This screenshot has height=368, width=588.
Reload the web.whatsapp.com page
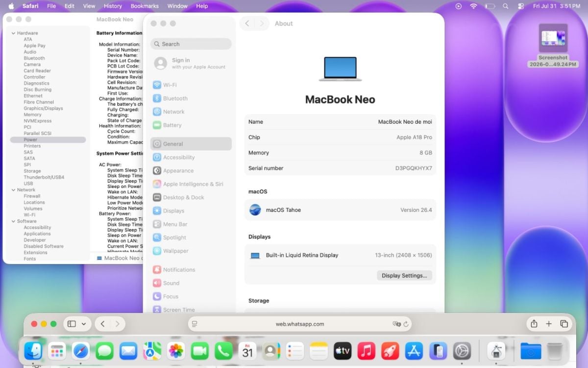(x=406, y=324)
